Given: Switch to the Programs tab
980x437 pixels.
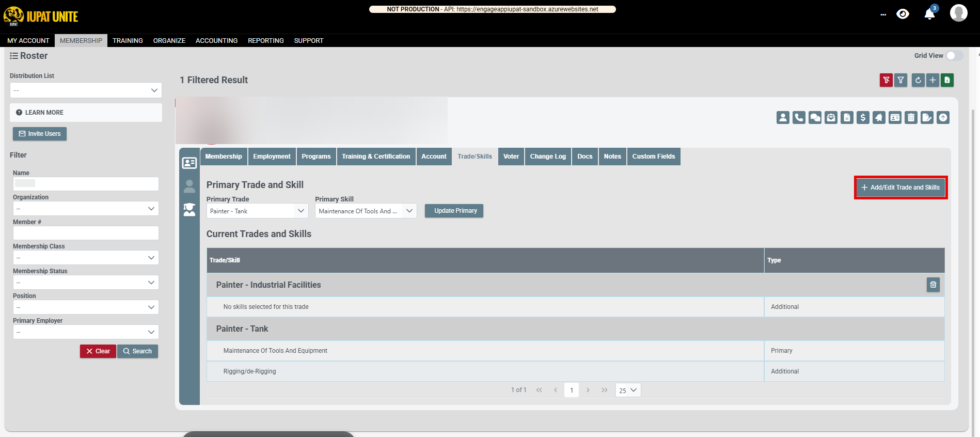Looking at the screenshot, I should click(316, 157).
